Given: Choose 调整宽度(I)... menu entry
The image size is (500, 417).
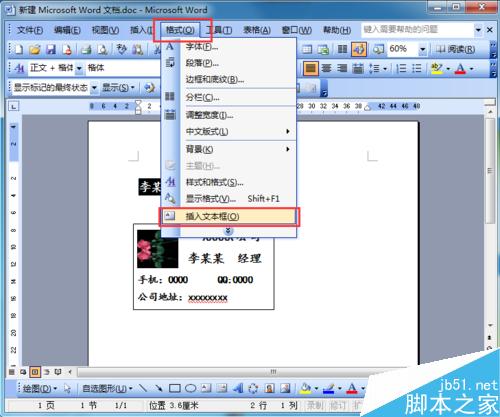Looking at the screenshot, I should (229, 115).
